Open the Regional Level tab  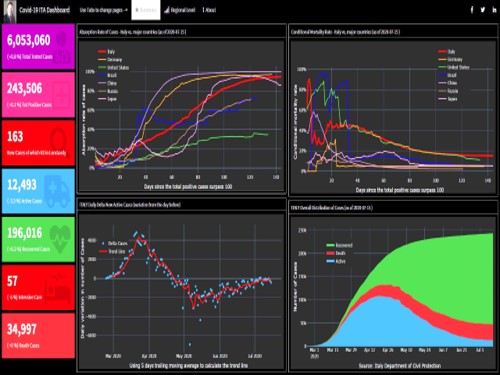180,10
